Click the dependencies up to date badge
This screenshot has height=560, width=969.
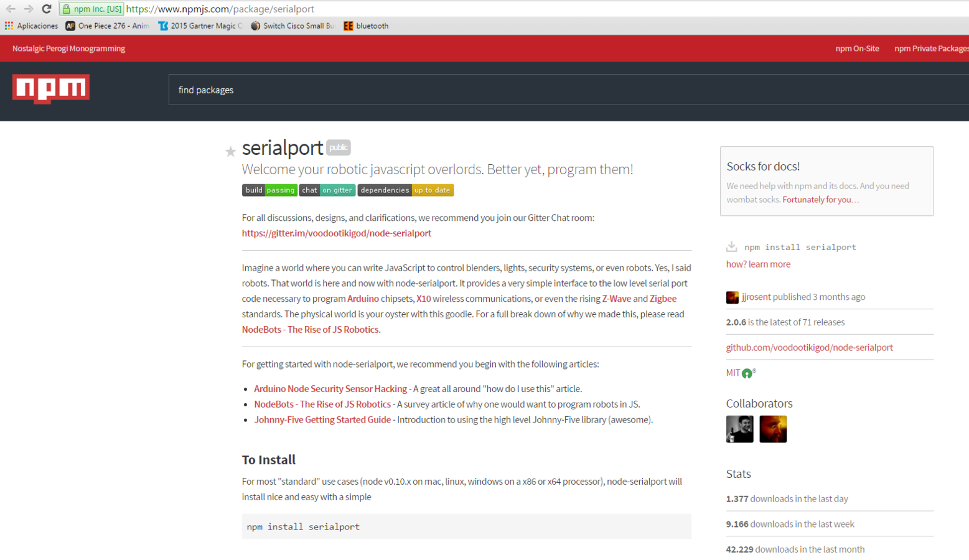(x=406, y=190)
